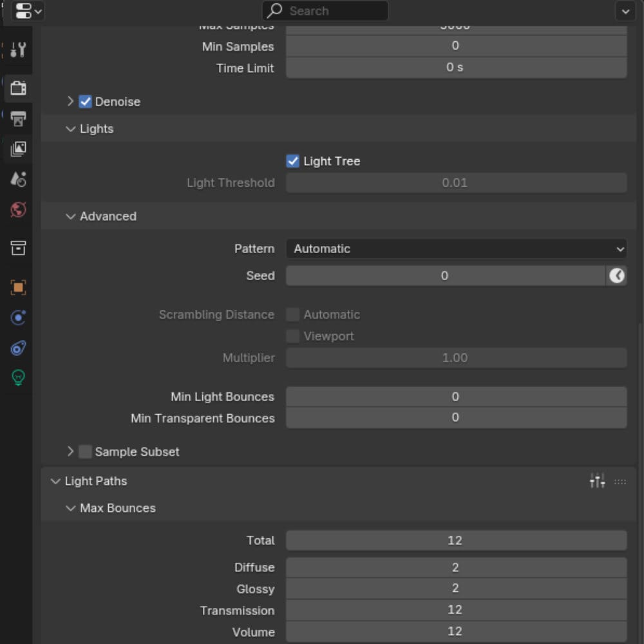The height and width of the screenshot is (644, 644).
Task: Switch to Output properties printer icon
Action: pyautogui.click(x=18, y=119)
